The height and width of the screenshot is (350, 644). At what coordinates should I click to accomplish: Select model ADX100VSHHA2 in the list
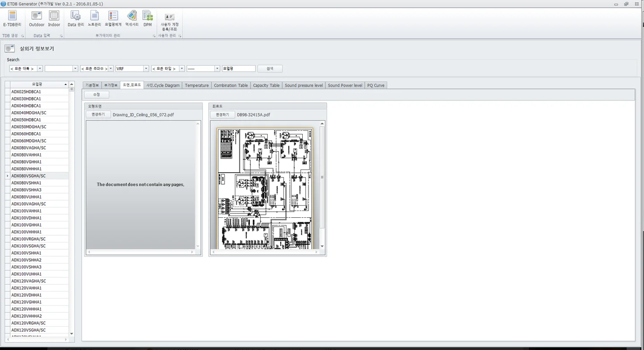[39, 260]
